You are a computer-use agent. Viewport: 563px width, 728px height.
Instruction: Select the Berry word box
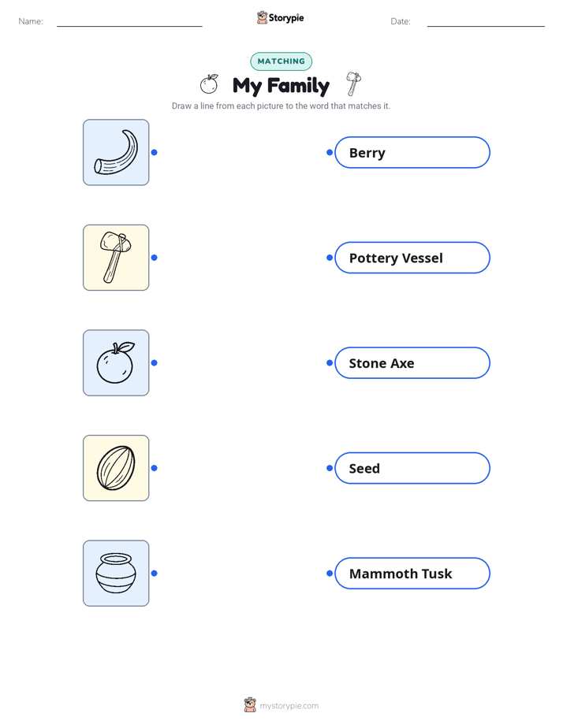[x=412, y=152]
